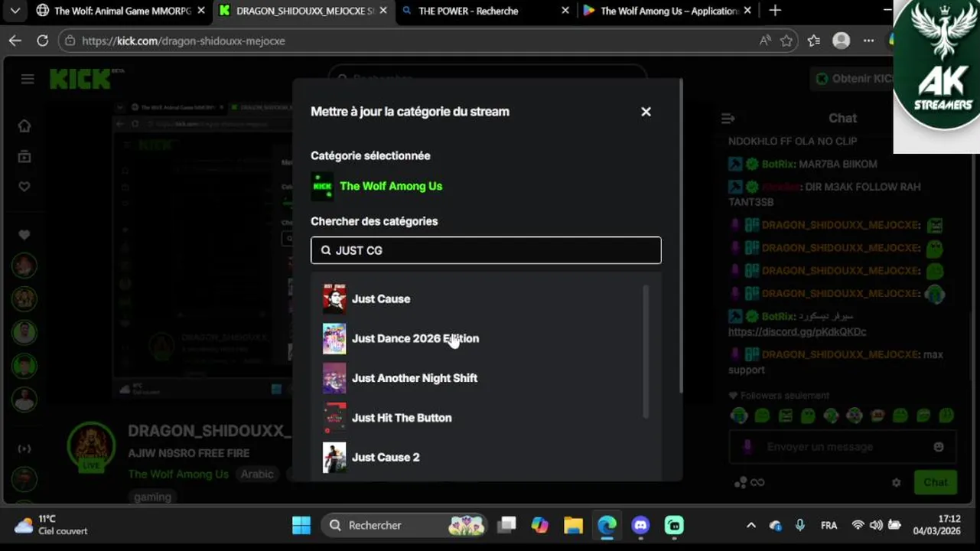Viewport: 980px width, 551px height.
Task: Click Just Another Night Shift thumbnail
Action: click(334, 378)
